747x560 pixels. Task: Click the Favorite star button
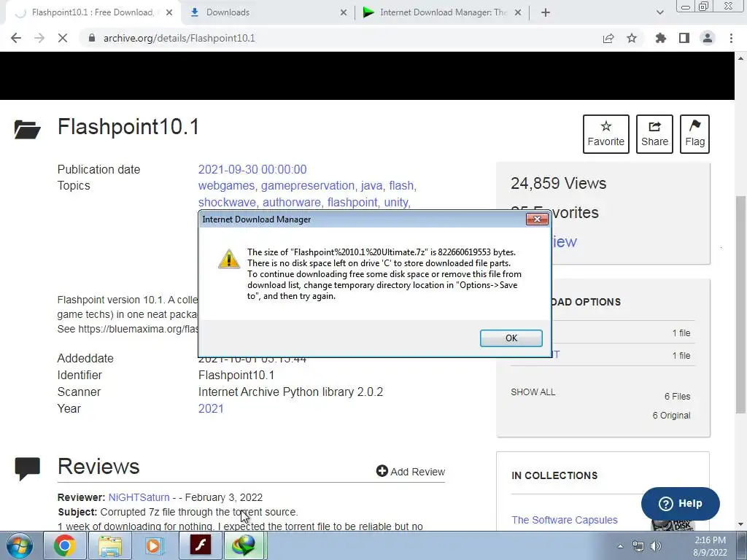pyautogui.click(x=606, y=134)
